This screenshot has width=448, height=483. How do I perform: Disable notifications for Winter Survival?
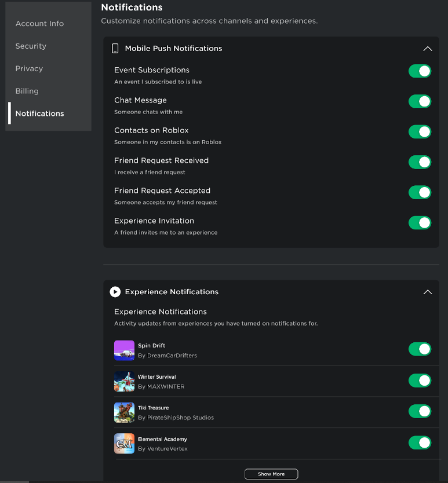point(420,380)
